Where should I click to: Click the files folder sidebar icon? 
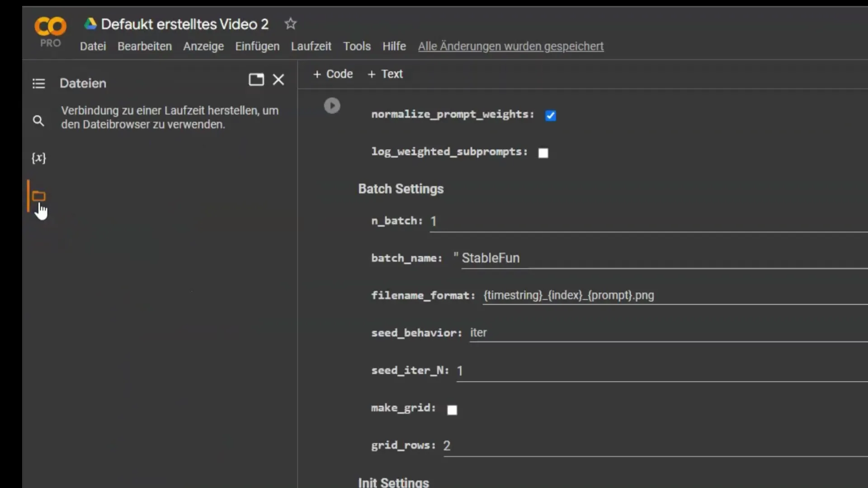[39, 196]
